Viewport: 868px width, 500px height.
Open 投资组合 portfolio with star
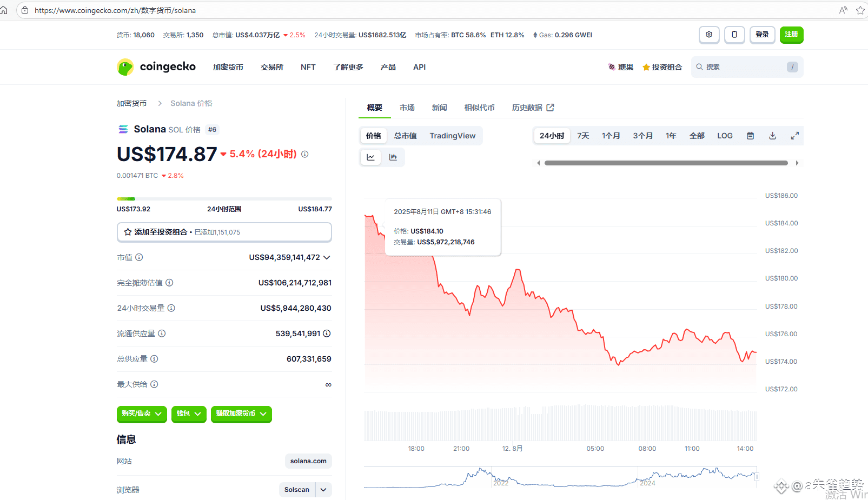coord(662,67)
